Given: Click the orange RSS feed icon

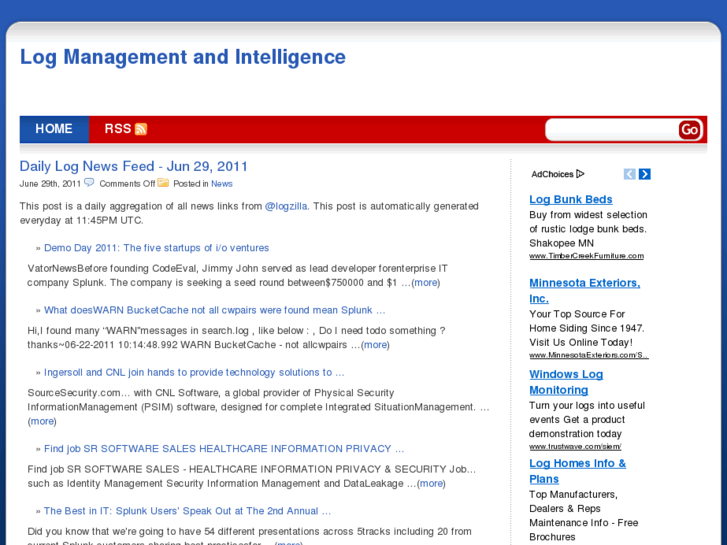Looking at the screenshot, I should (141, 129).
